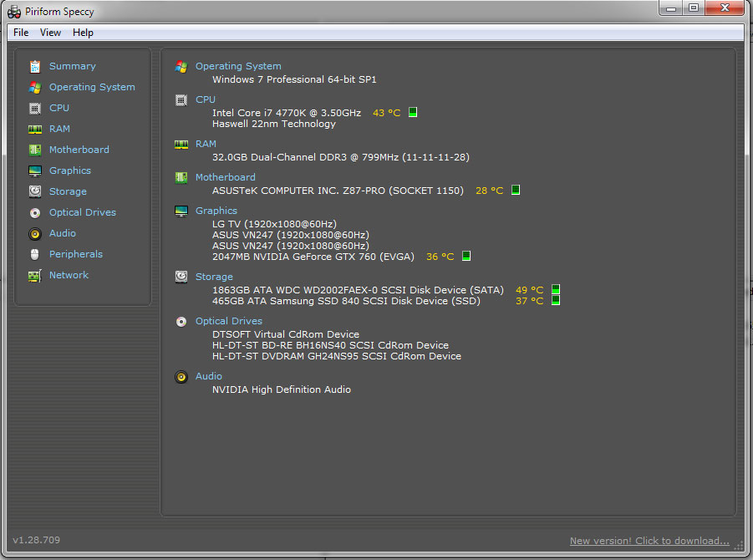The image size is (753, 560).
Task: Click the Operating System heading link in summary
Action: click(x=238, y=66)
